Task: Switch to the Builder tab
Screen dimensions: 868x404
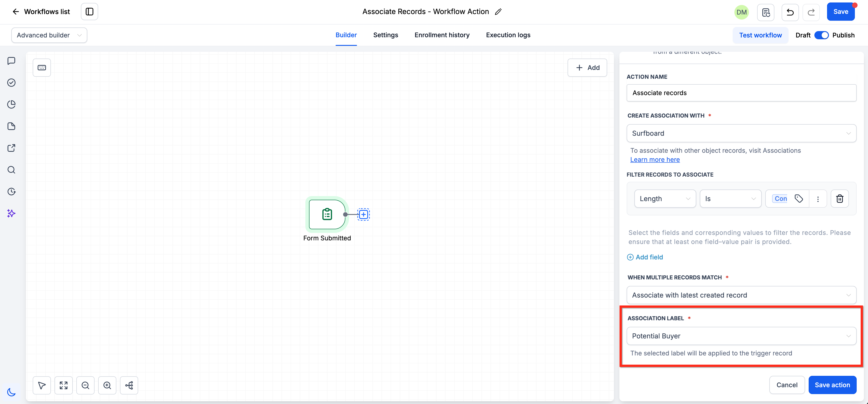Action: [346, 35]
